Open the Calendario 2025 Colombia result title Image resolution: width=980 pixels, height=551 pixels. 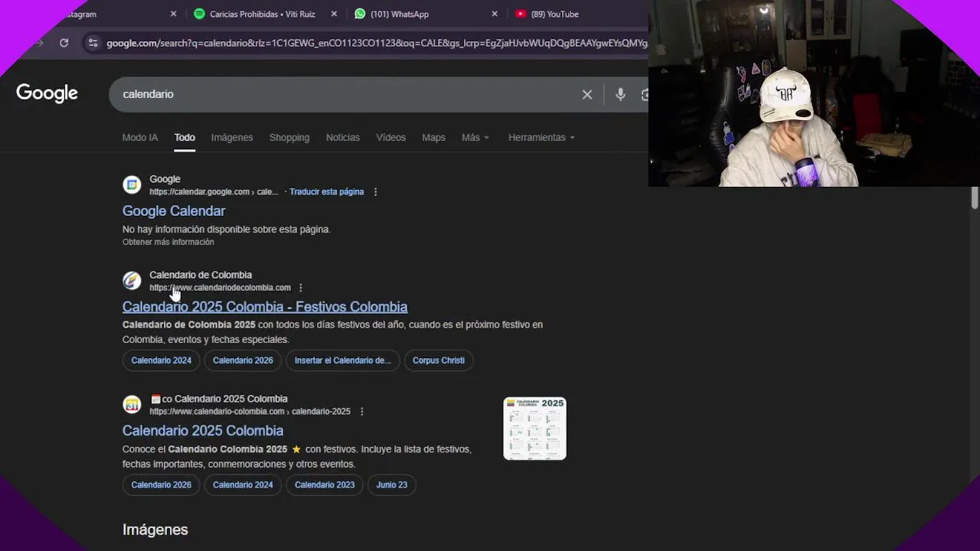coord(203,431)
